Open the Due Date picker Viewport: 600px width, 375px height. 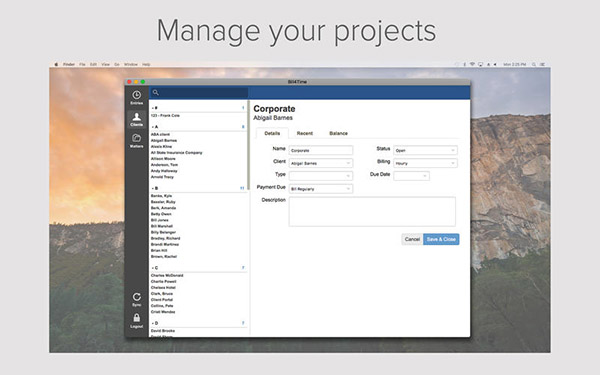tap(411, 176)
